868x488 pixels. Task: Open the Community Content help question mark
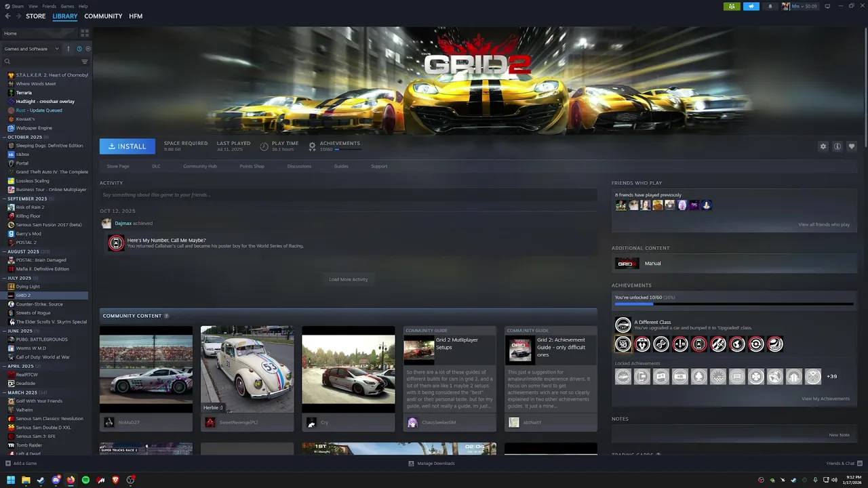(x=166, y=316)
